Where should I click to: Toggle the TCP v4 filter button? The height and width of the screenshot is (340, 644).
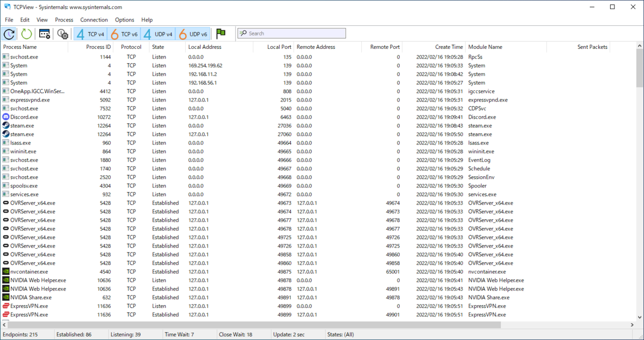90,34
